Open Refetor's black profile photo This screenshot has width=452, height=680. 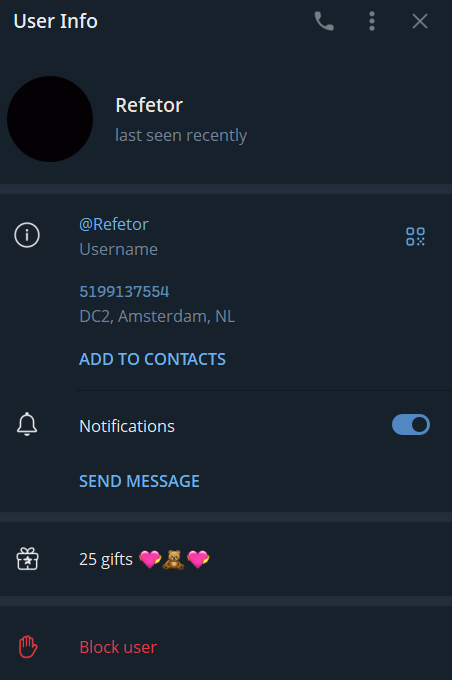point(50,119)
